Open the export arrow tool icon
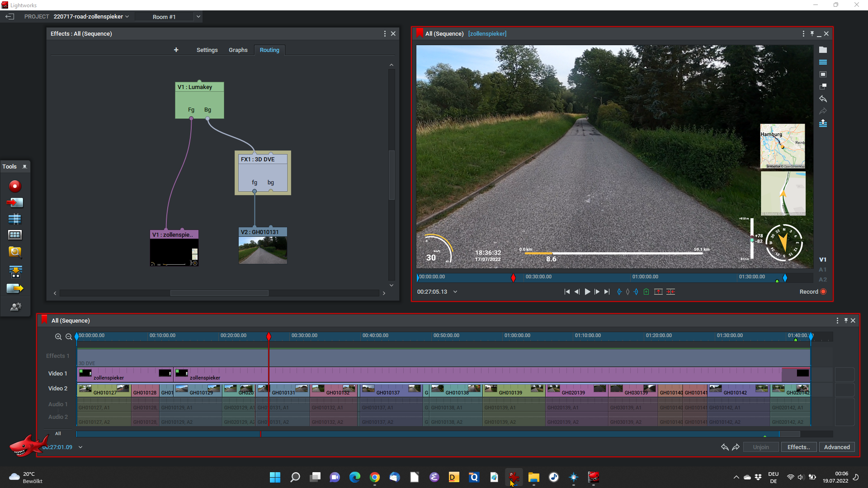Screen dimensions: 868x488 coord(15,288)
